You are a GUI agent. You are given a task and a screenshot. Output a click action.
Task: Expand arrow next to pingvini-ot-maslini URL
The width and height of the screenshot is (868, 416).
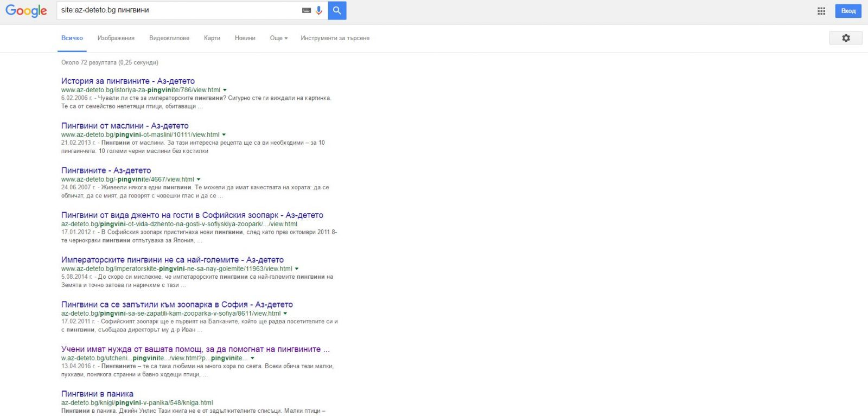[224, 135]
